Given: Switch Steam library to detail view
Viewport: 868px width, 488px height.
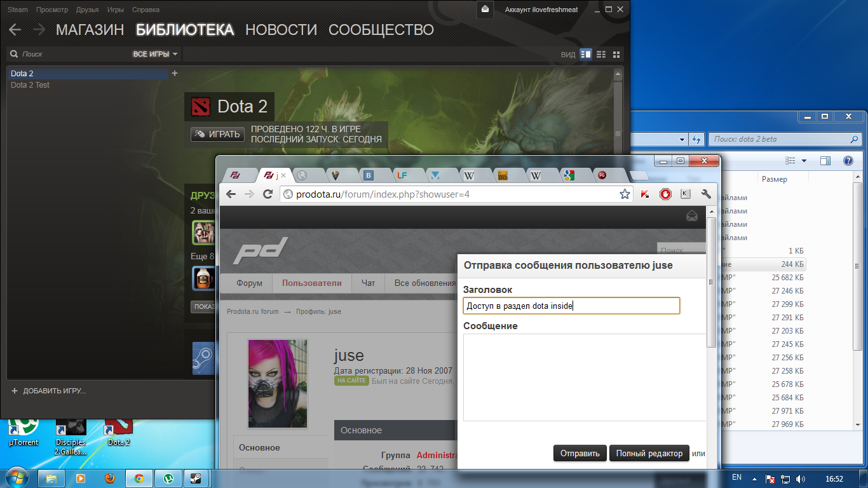Looking at the screenshot, I should (586, 55).
